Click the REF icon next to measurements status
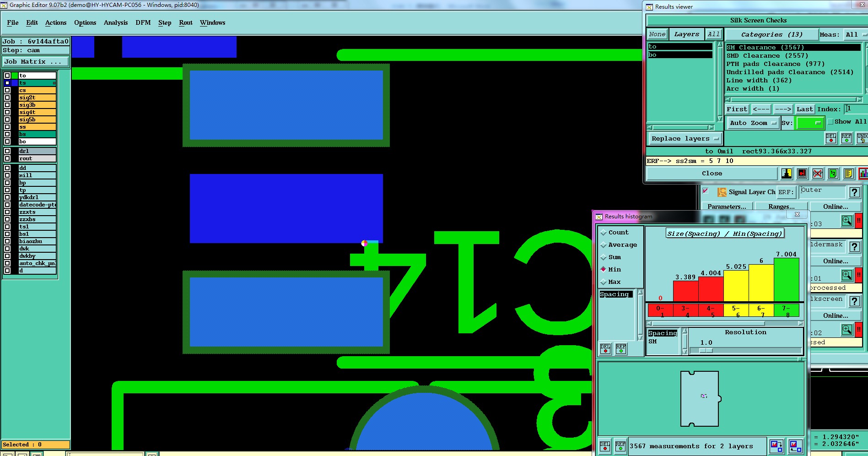Image resolution: width=868 pixels, height=456 pixels. pyautogui.click(x=620, y=446)
